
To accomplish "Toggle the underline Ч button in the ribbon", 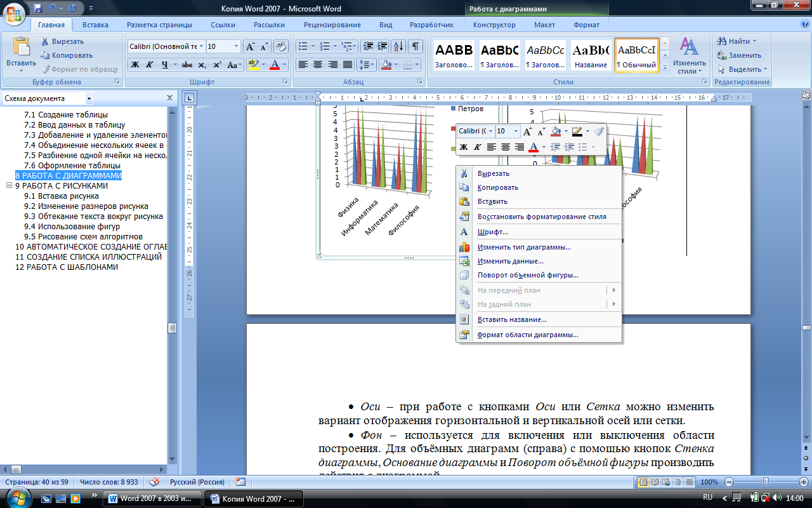I will 164,65.
